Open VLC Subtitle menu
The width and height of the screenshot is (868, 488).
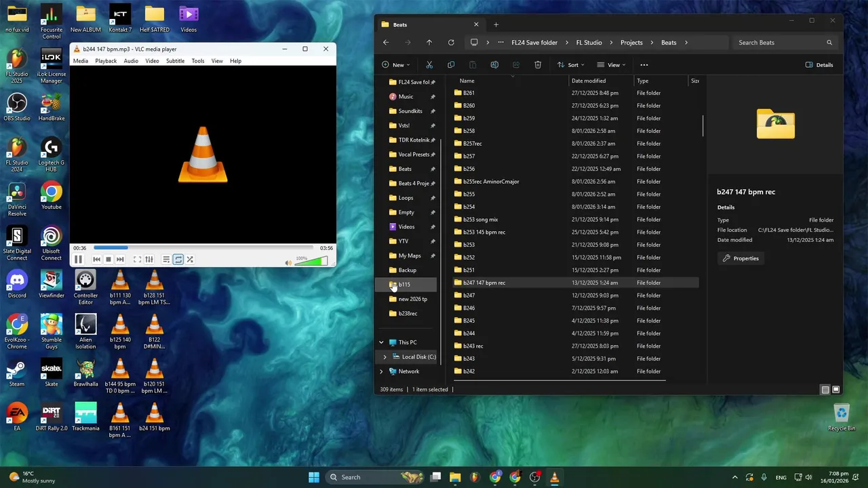point(175,61)
